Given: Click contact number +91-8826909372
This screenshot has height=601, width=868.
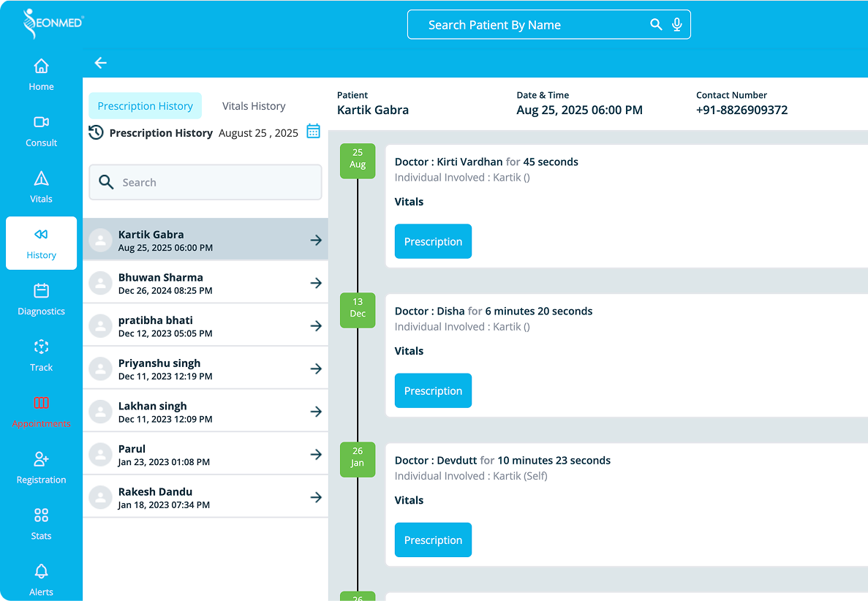Looking at the screenshot, I should 741,110.
